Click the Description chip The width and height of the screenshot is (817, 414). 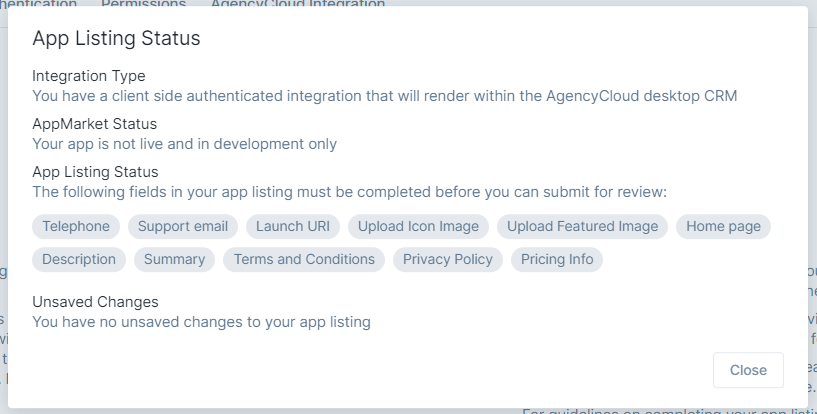click(x=79, y=259)
